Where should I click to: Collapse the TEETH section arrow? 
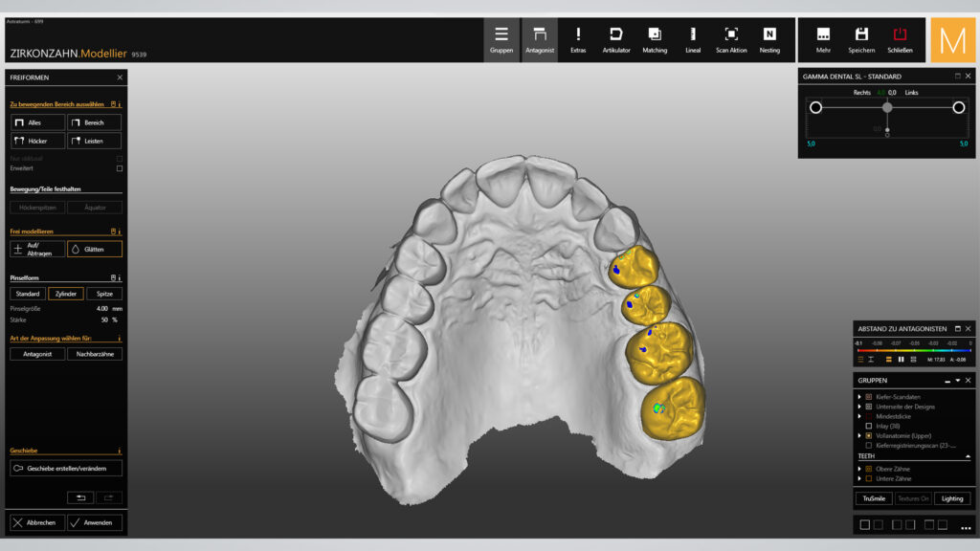967,456
